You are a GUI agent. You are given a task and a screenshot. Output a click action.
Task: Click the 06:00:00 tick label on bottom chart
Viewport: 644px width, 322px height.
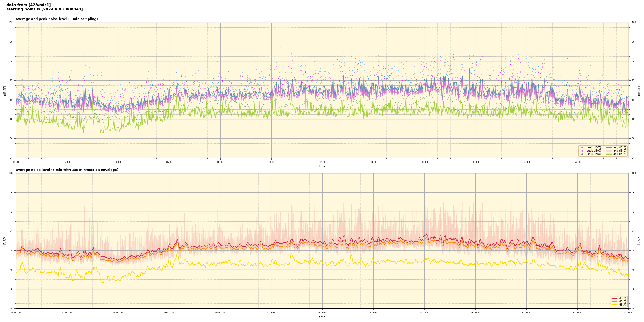(169, 313)
